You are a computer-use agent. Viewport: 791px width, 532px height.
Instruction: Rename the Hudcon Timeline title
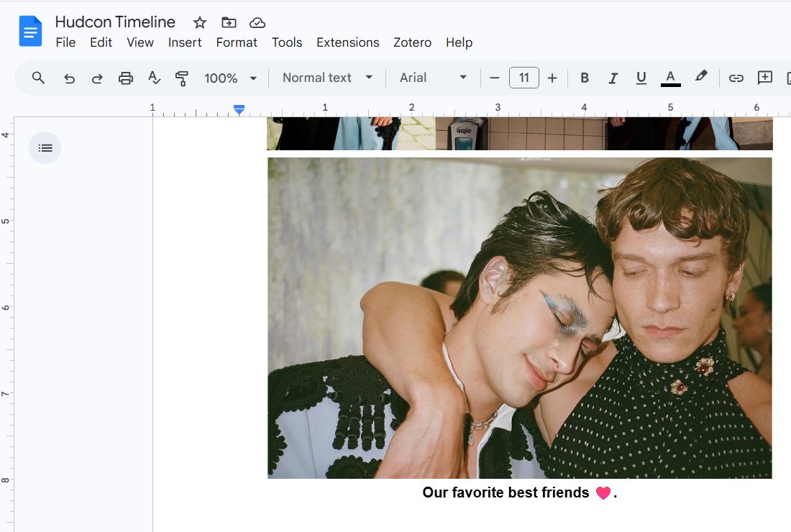point(115,22)
